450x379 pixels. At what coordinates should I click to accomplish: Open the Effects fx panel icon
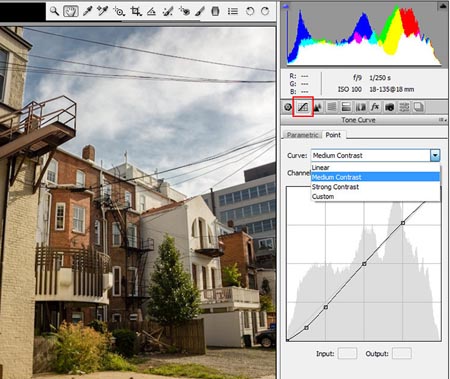(375, 107)
